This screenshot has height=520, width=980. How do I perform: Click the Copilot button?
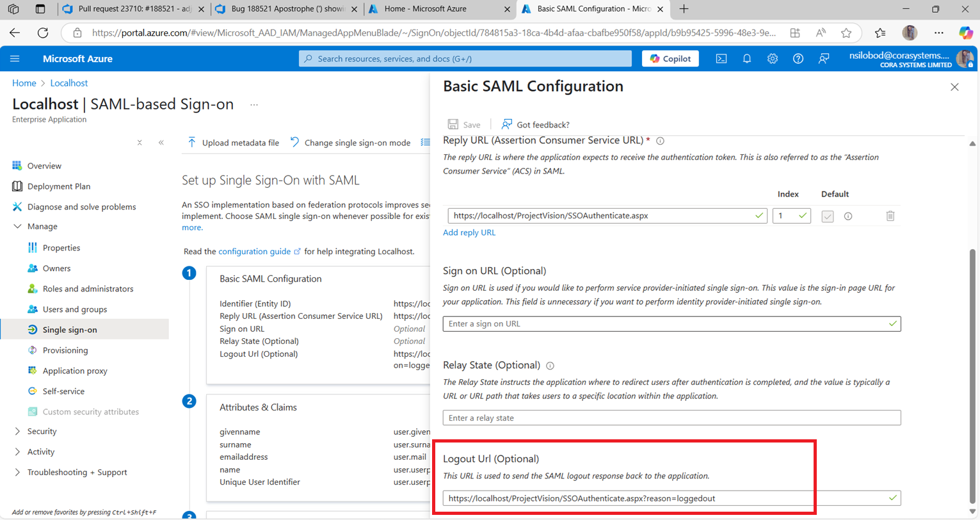point(670,58)
